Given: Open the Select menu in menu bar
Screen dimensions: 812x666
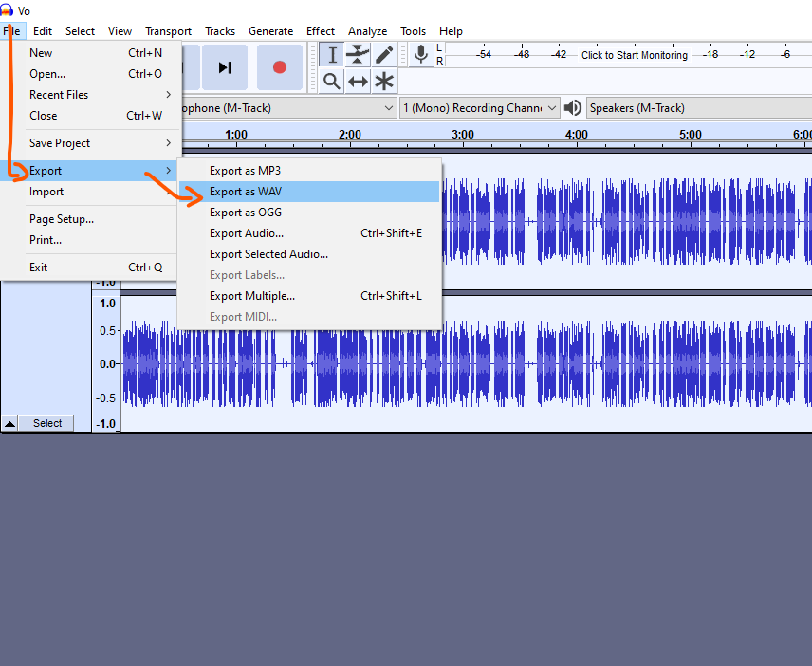Looking at the screenshot, I should (80, 31).
